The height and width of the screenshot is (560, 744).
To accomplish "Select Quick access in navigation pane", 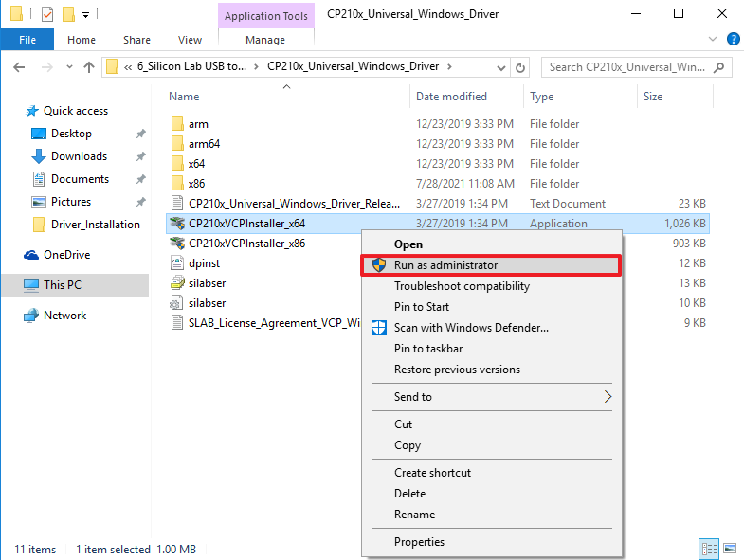I will [x=76, y=111].
